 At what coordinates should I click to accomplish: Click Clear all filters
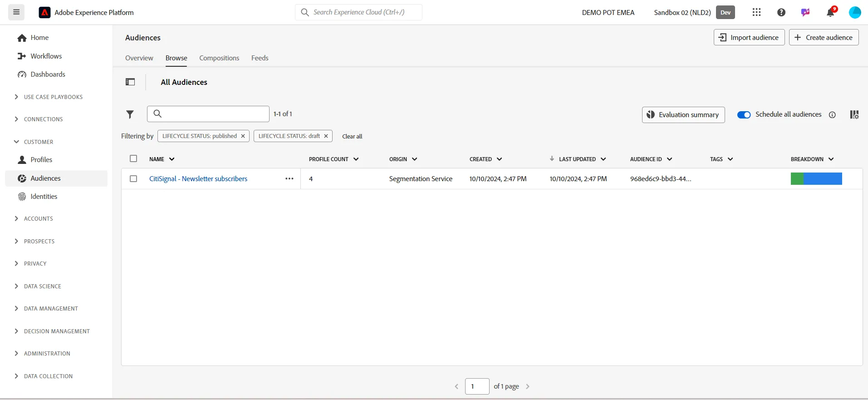point(352,136)
